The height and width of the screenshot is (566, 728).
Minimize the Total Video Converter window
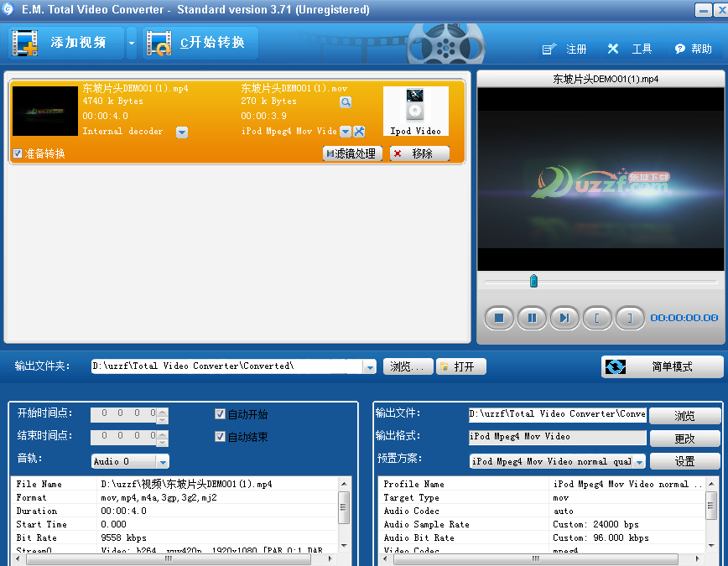pyautogui.click(x=704, y=10)
